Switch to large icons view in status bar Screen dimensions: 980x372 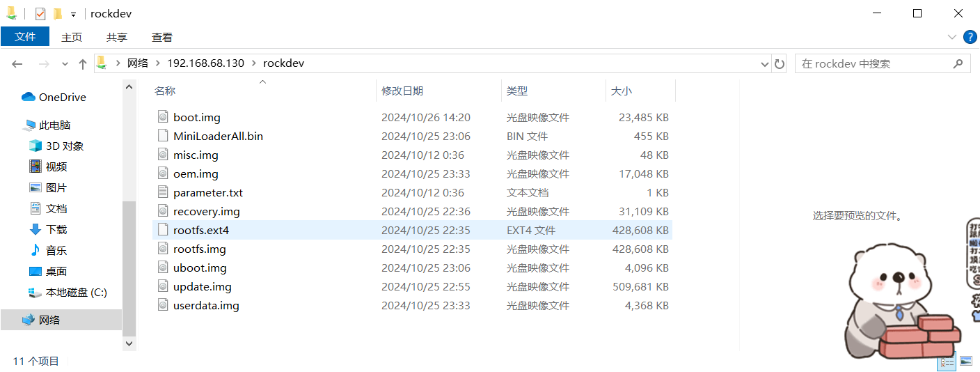965,361
